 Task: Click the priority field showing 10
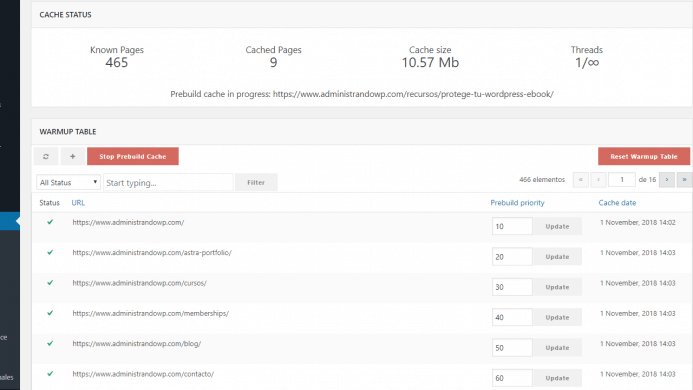point(512,226)
